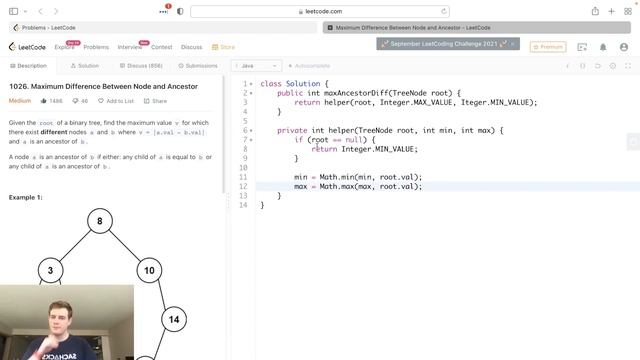Open Safari share icon

point(595,11)
